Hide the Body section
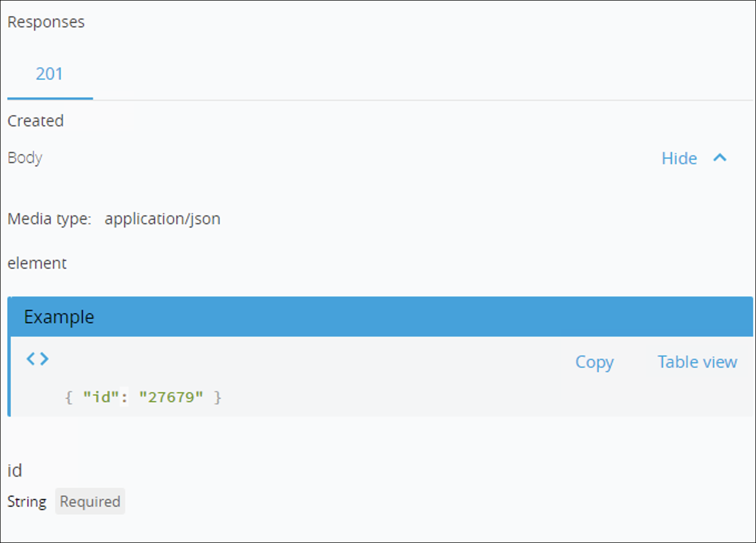 coord(679,158)
